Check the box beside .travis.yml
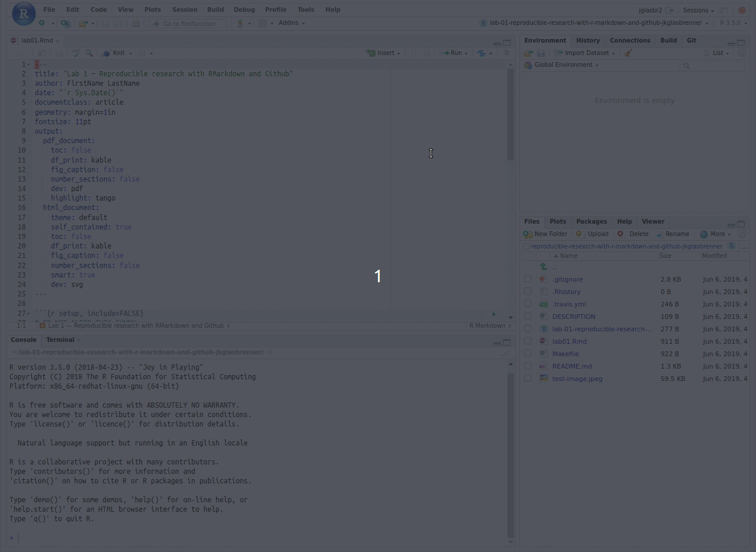Image resolution: width=756 pixels, height=552 pixels. pyautogui.click(x=528, y=304)
